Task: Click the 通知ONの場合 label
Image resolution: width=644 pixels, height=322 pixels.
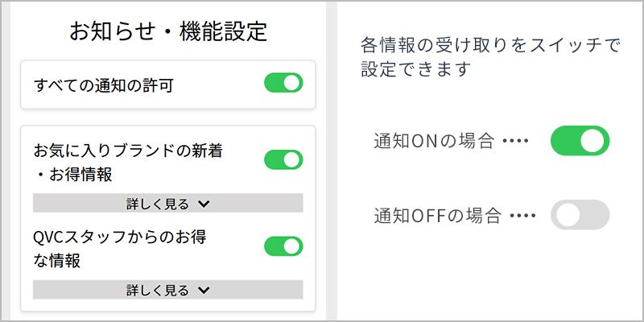Action: coord(433,142)
